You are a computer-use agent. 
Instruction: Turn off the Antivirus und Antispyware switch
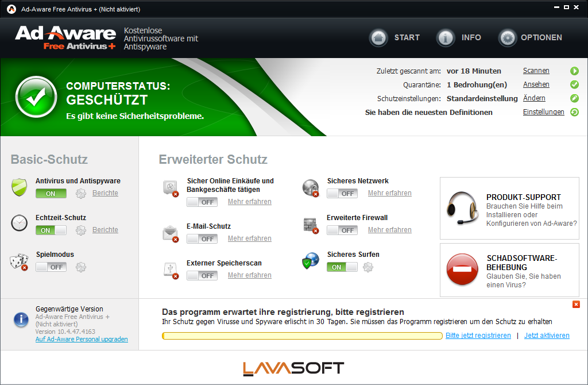[x=51, y=194]
